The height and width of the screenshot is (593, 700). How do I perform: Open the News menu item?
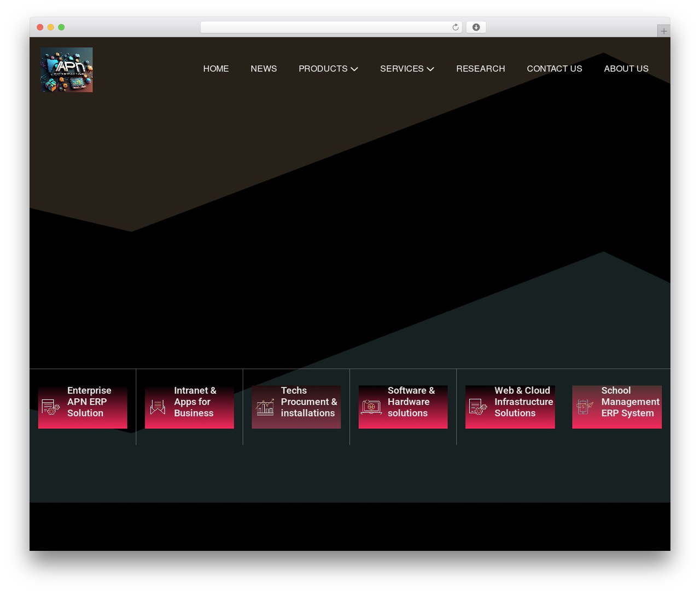(264, 69)
